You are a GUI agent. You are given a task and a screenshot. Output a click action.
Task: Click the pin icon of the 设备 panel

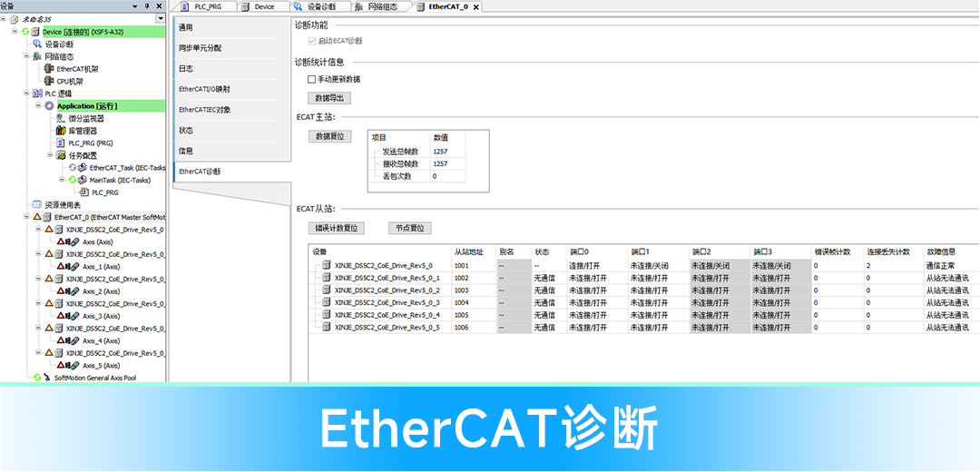(x=147, y=5)
